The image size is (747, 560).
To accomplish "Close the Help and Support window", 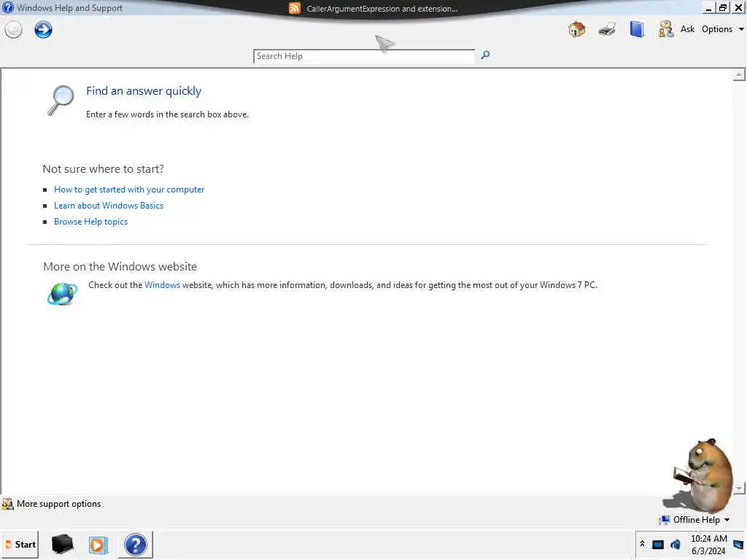I will pos(738,8).
